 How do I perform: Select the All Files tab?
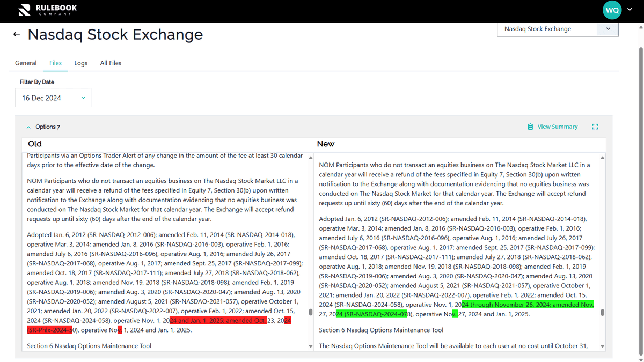[x=110, y=63]
